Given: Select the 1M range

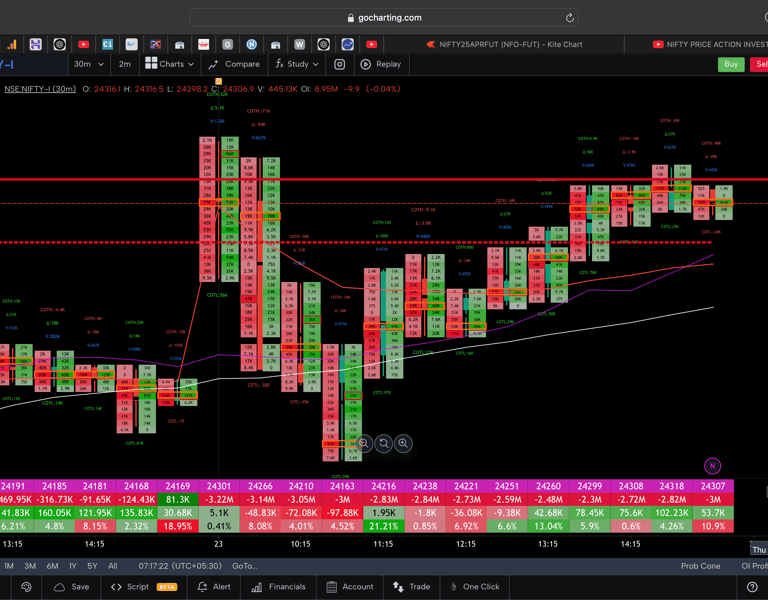Looking at the screenshot, I should tap(9, 566).
